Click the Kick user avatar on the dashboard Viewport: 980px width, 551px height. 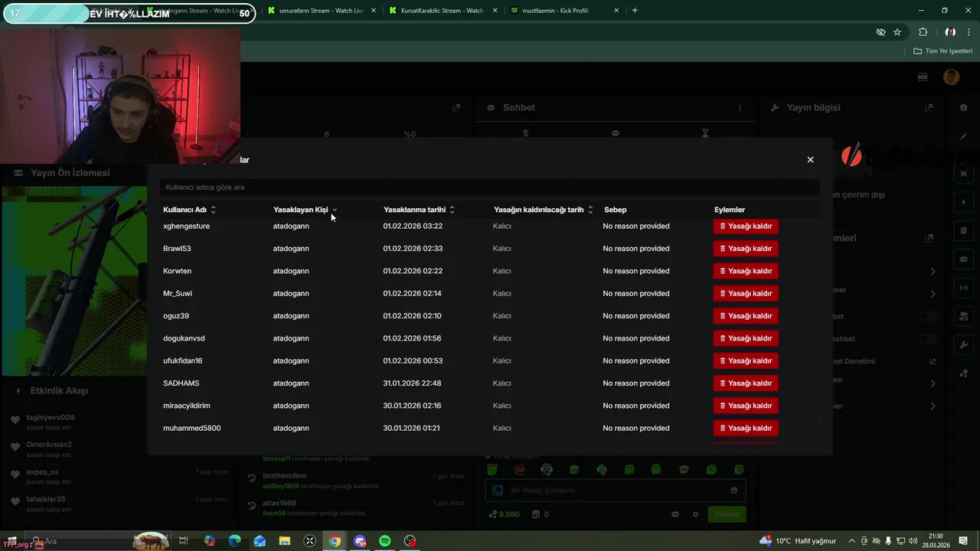(x=951, y=77)
